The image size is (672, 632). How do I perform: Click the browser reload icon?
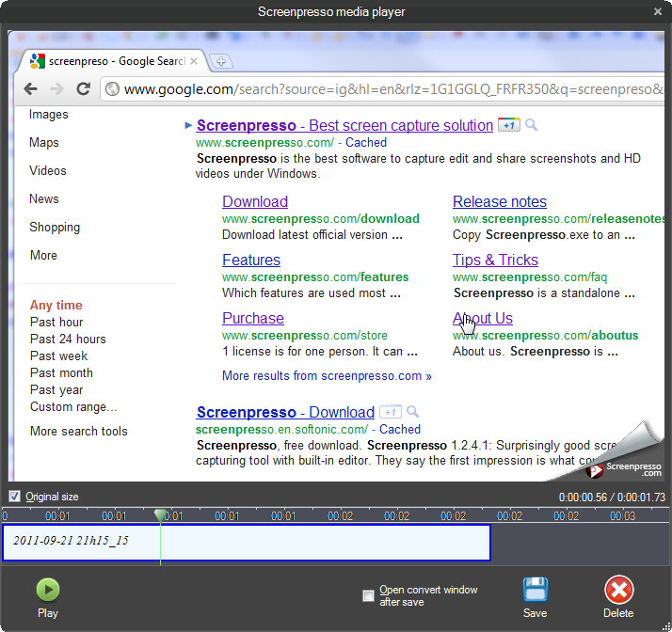pos(83,89)
